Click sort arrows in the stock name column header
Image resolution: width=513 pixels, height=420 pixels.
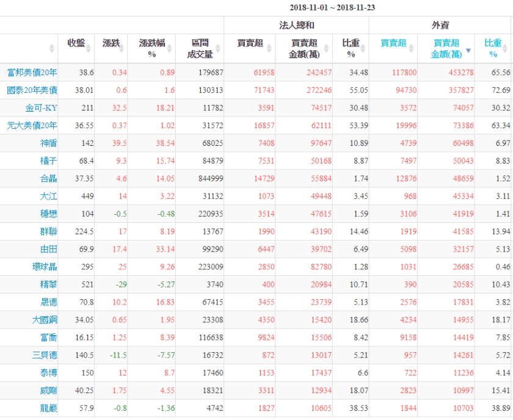53,48
